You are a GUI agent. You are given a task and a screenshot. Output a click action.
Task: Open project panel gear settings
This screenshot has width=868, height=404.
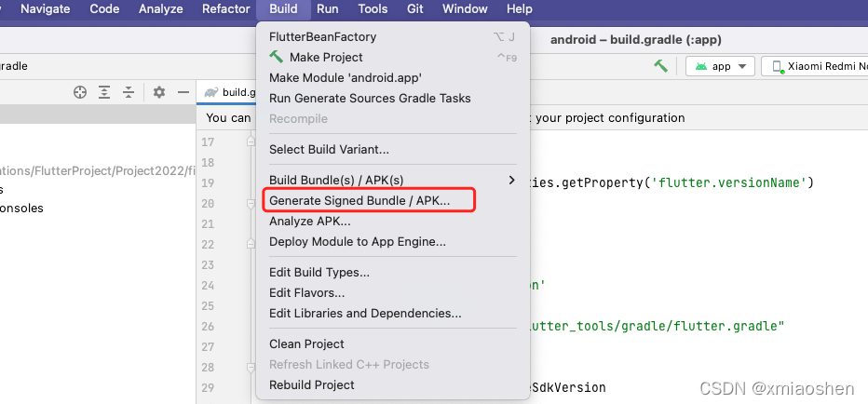159,92
